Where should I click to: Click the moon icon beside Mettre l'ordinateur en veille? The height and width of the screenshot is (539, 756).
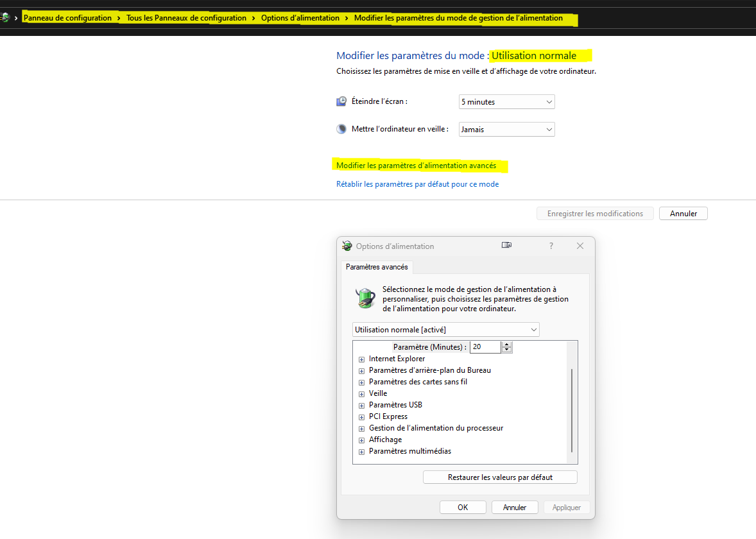(341, 129)
